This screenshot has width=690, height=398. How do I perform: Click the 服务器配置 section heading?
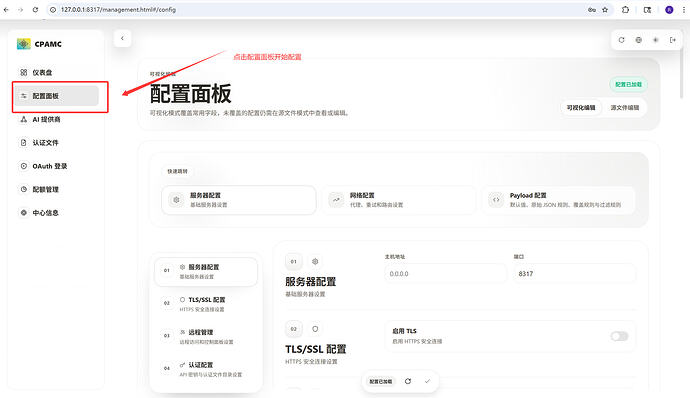pos(311,282)
